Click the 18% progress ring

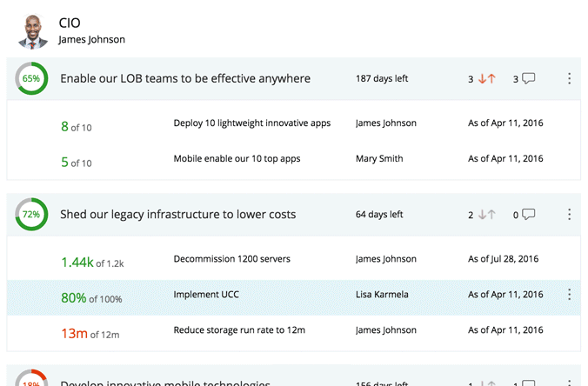pos(31,380)
